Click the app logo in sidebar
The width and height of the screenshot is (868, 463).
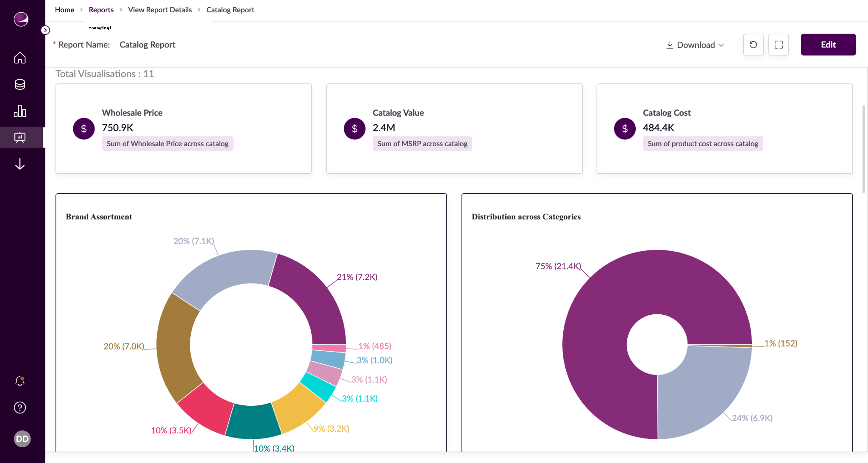point(21,19)
